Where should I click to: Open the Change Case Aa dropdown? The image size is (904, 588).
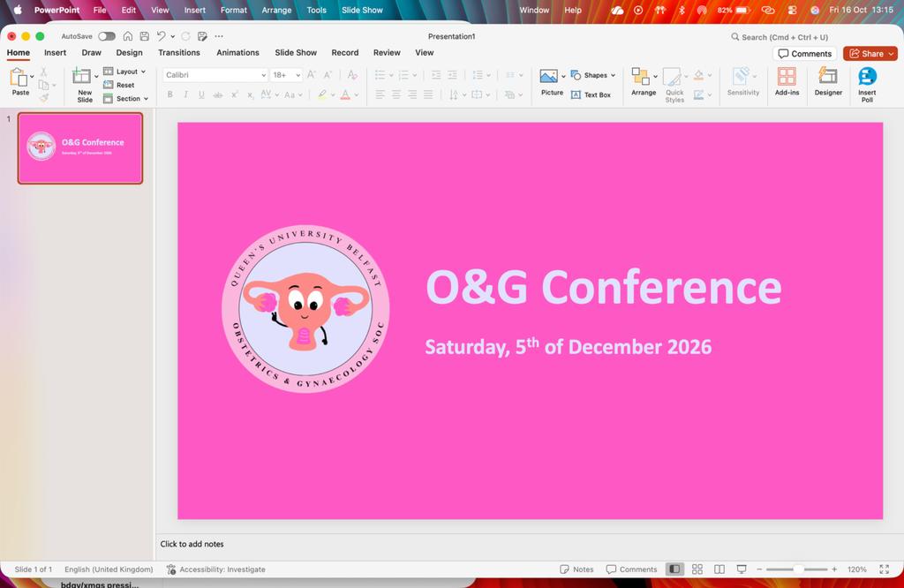tap(293, 94)
